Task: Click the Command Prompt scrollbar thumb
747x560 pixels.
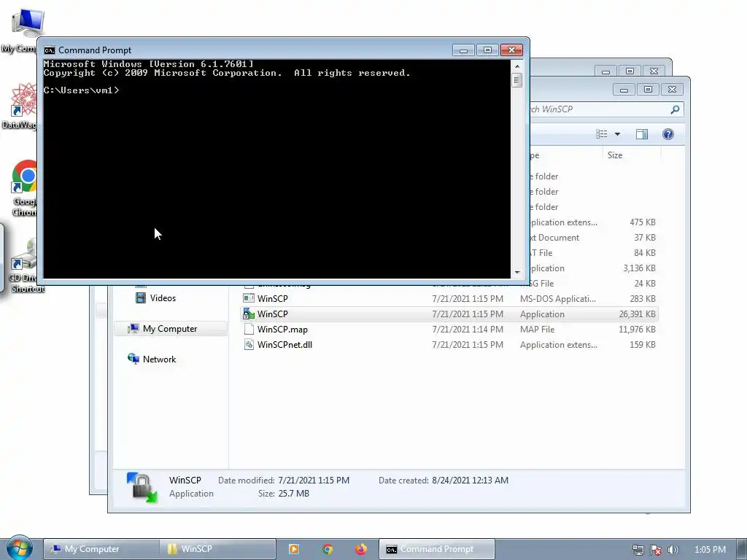Action: tap(517, 80)
